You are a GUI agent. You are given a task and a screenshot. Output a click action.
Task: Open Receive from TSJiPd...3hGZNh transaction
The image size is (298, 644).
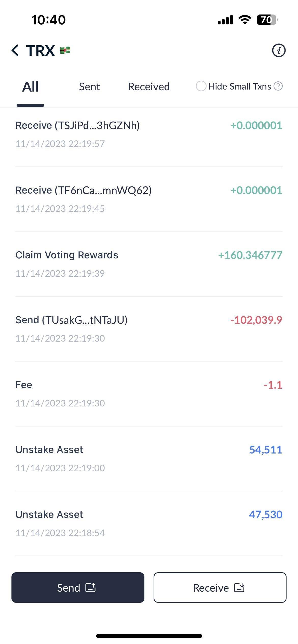point(149,134)
